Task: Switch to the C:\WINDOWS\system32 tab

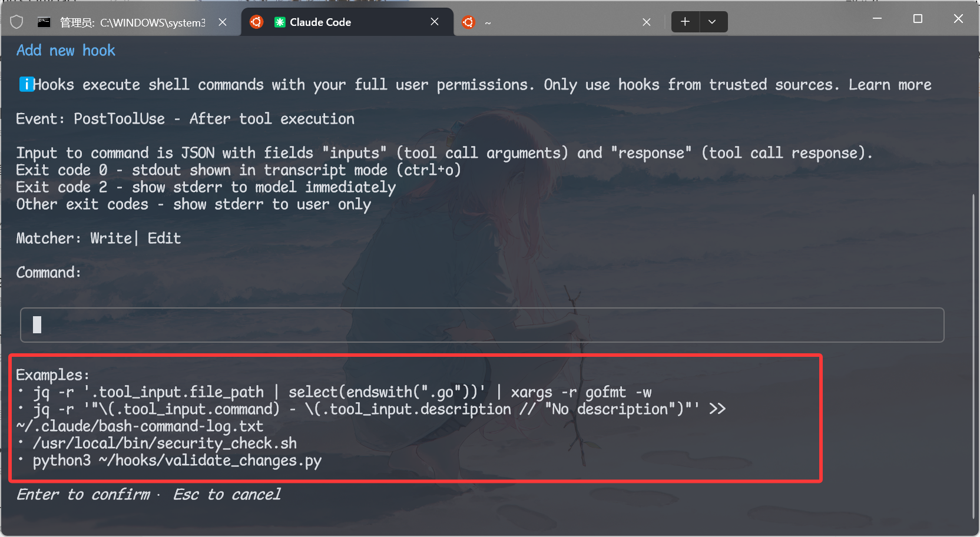Action: 133,22
